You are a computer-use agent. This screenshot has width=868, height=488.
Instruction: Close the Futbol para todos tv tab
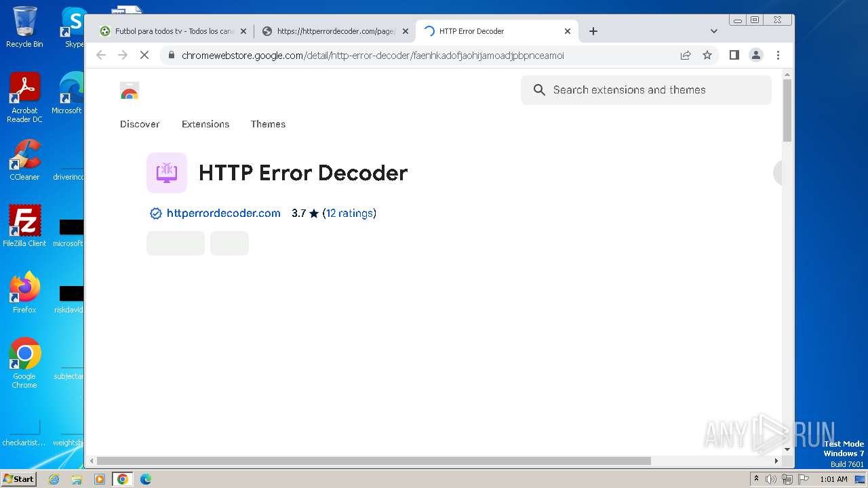[x=243, y=31]
